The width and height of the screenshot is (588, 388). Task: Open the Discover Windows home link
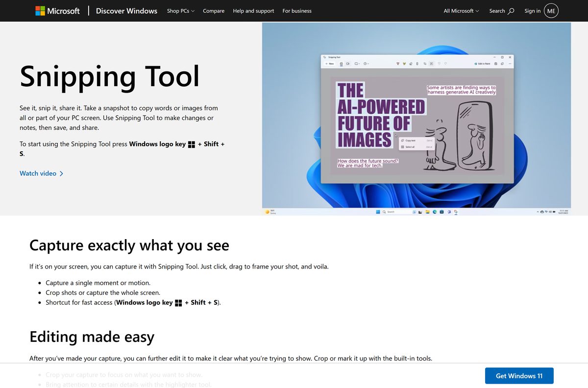(x=126, y=11)
